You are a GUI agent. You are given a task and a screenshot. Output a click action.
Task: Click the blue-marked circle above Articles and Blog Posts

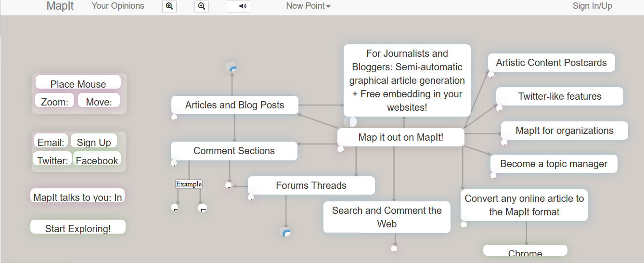click(x=232, y=68)
